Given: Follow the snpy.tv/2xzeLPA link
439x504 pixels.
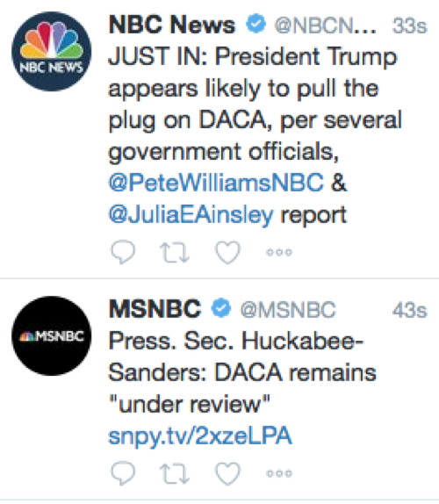Looking at the screenshot, I should click(x=200, y=436).
